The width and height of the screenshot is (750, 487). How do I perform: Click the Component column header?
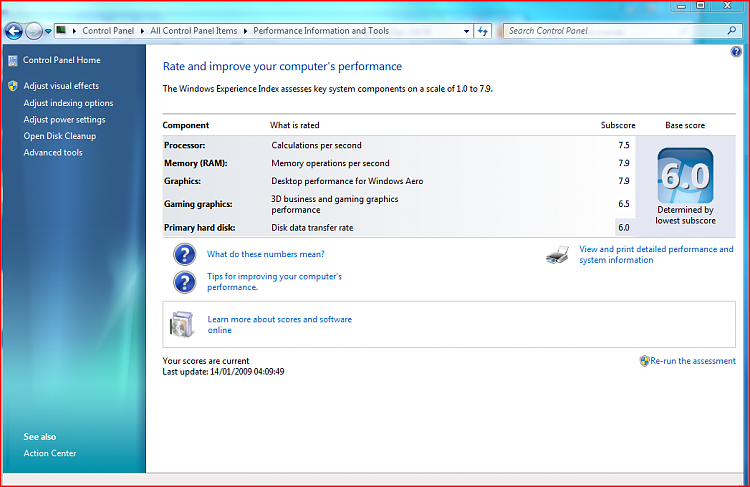click(186, 125)
